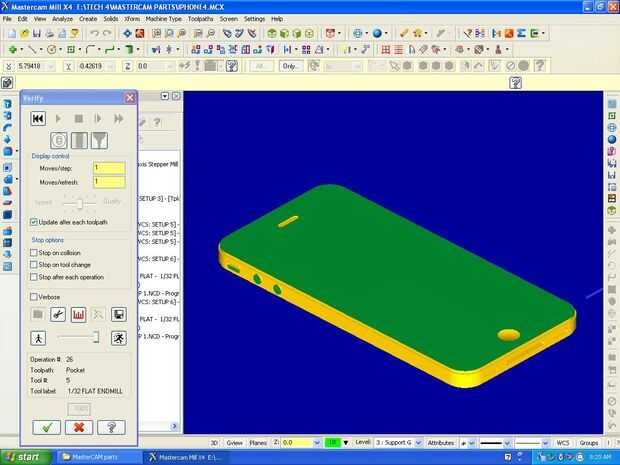Toggle the 3D mode button in status bar
The height and width of the screenshot is (465, 620).
pos(214,443)
